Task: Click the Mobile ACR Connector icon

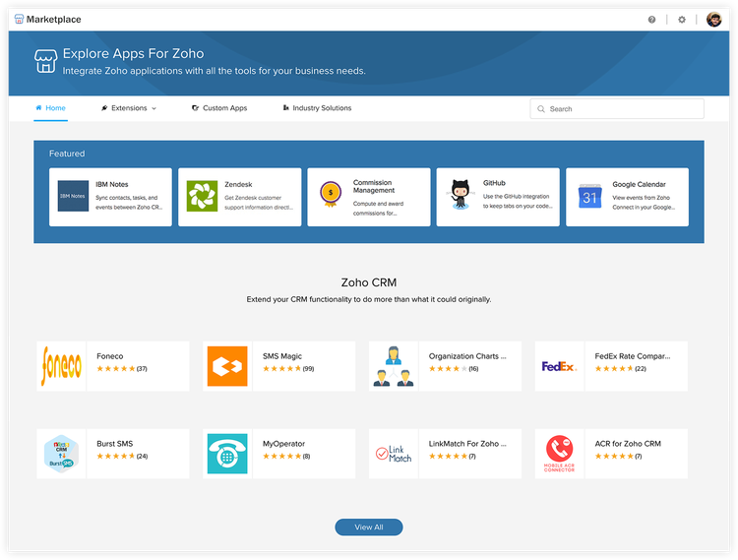Action: [559, 454]
